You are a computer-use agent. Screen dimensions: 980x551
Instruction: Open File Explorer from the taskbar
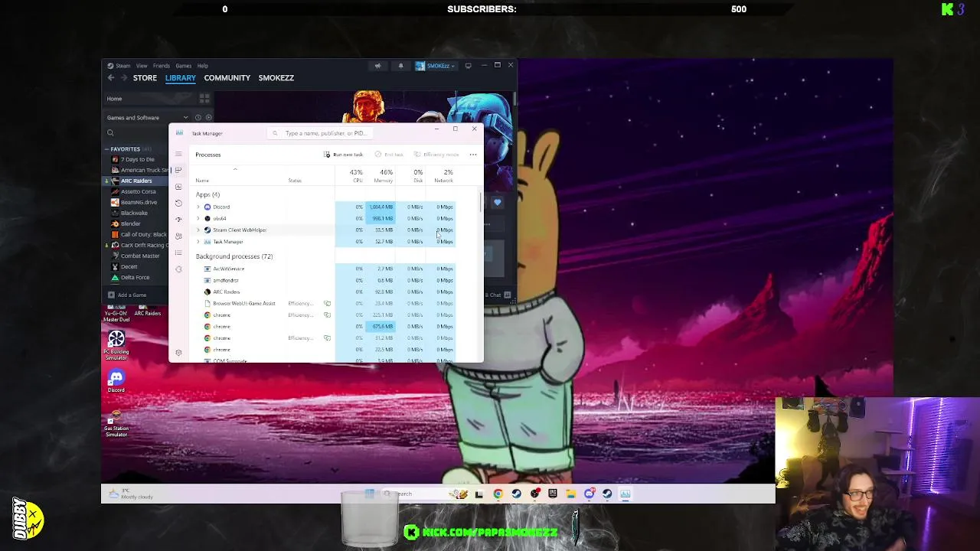point(571,494)
